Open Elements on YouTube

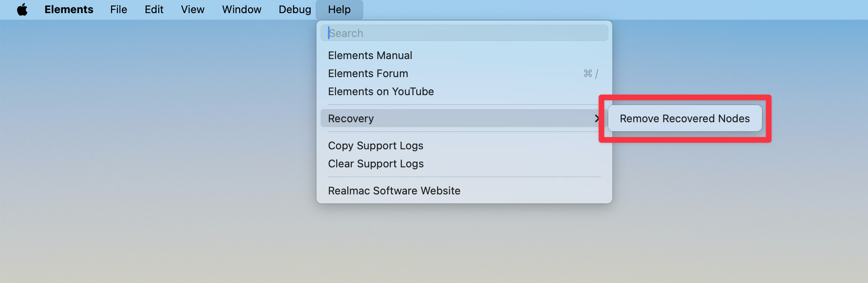click(381, 92)
